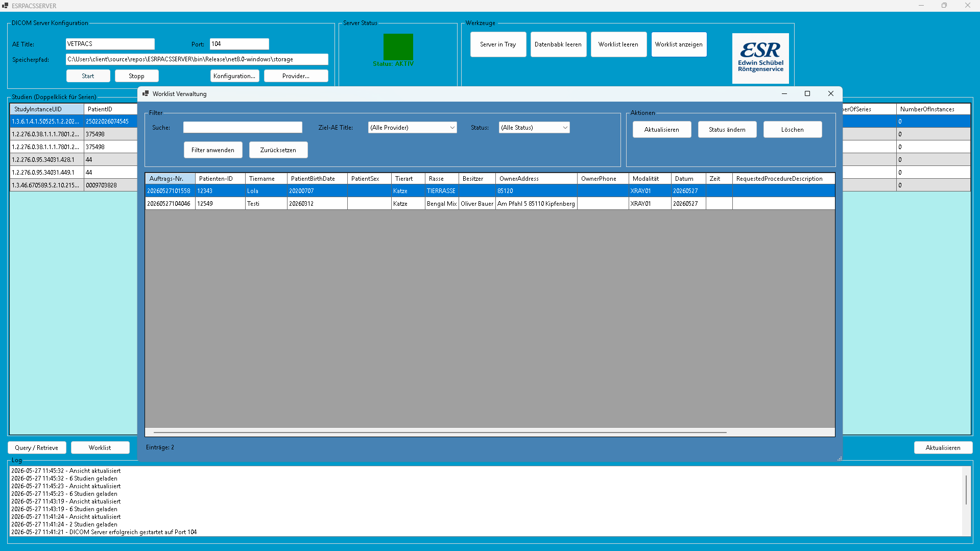Viewport: 980px width, 551px height.
Task: Apply filter with Filter anwenden
Action: coord(213,150)
